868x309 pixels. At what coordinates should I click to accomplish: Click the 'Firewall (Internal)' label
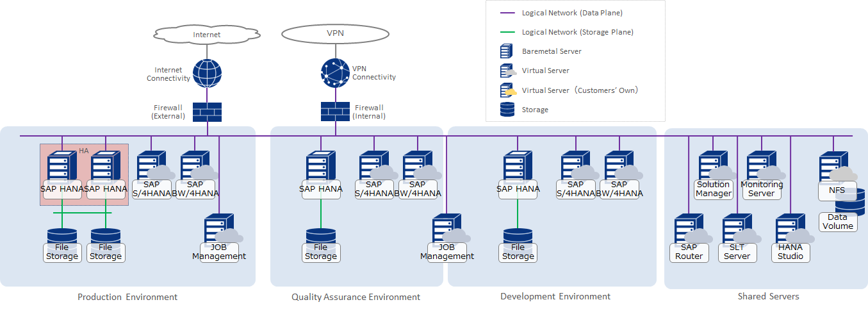point(370,112)
